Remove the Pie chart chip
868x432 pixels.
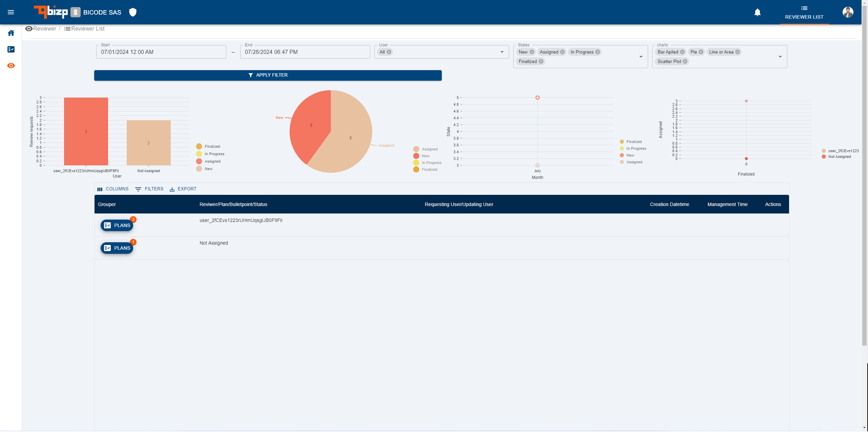(x=701, y=52)
